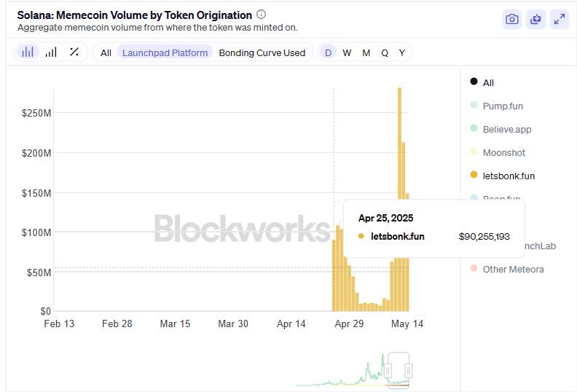Image resolution: width=577 pixels, height=392 pixels.
Task: Switch to Bonding Curve Used tab
Action: click(262, 52)
